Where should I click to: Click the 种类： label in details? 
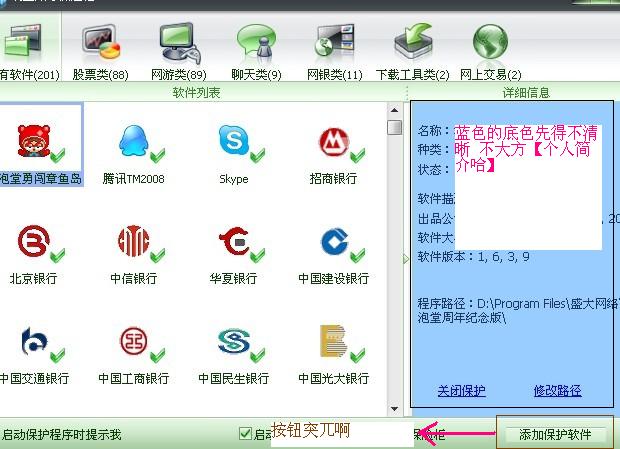click(x=435, y=150)
